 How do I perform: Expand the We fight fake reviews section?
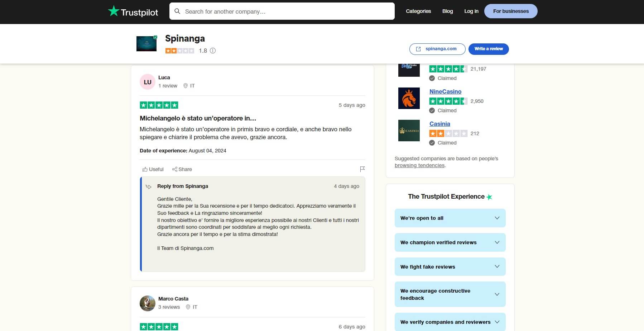[450, 266]
